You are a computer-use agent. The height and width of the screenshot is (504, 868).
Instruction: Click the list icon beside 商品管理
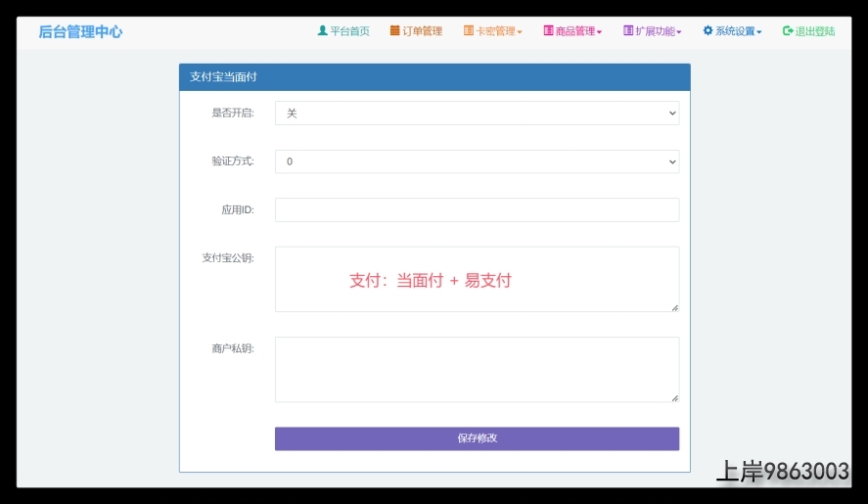548,30
